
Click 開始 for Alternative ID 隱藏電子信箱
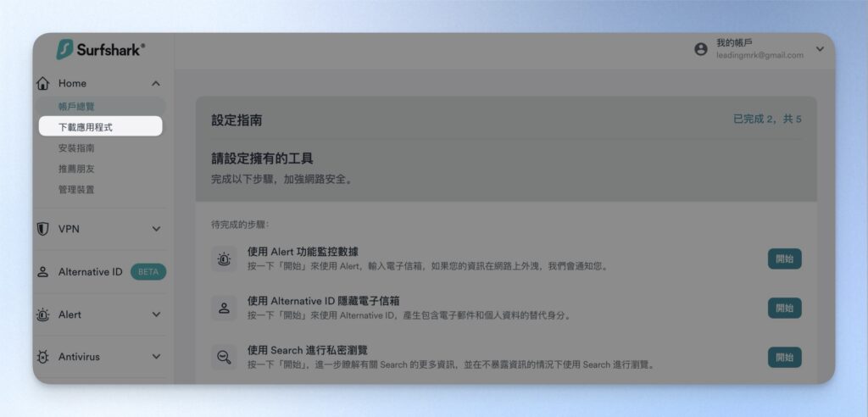coord(784,309)
